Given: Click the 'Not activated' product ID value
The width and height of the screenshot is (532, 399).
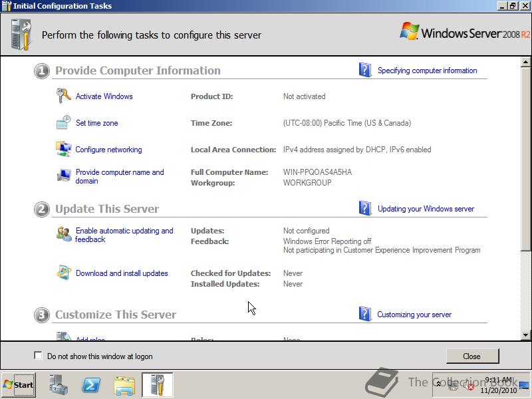Looking at the screenshot, I should (304, 96).
